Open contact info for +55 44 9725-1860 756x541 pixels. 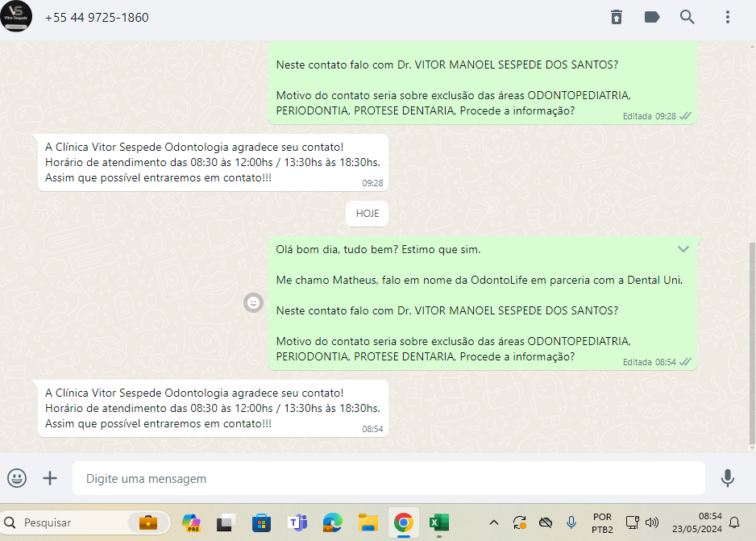pyautogui.click(x=97, y=17)
